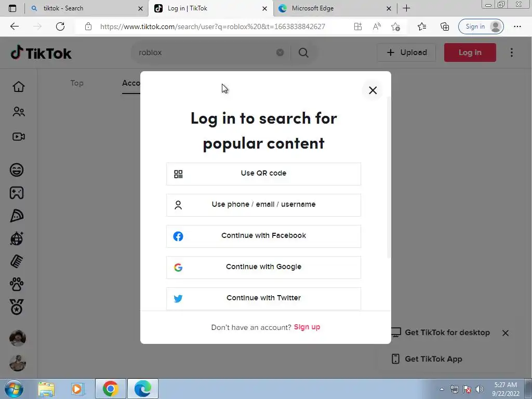Click the red Log in button
Viewport: 532px width, 399px height.
[470, 52]
